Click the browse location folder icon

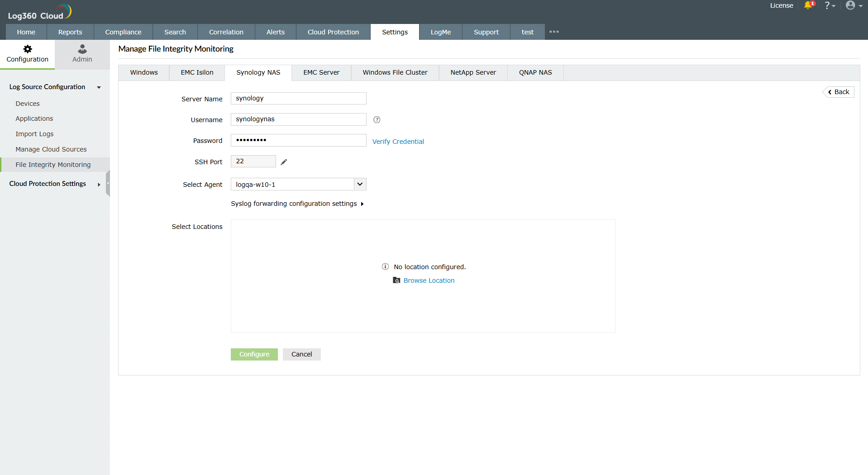(x=396, y=280)
